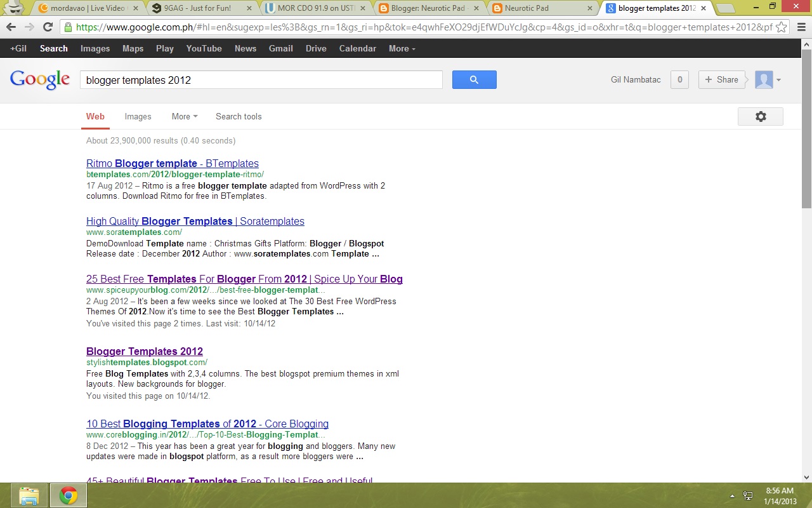
Task: Expand the More dropdown in the black bar
Action: 402,48
